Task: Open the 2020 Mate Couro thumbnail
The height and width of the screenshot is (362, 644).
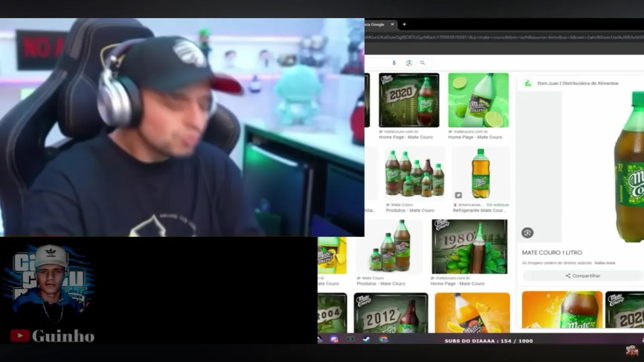Action: pyautogui.click(x=409, y=100)
